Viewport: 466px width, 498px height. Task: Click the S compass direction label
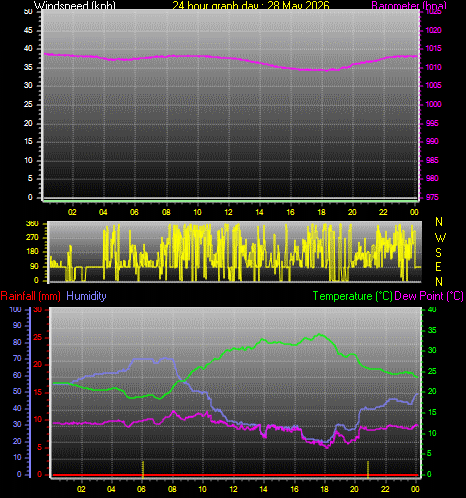click(439, 253)
